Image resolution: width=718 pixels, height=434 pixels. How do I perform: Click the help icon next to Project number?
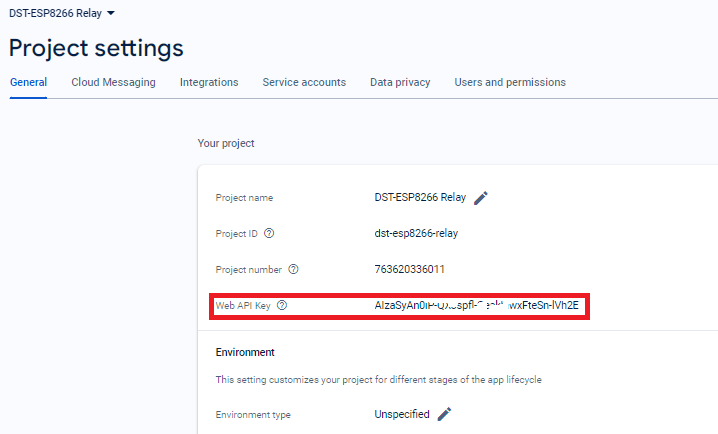pos(293,270)
